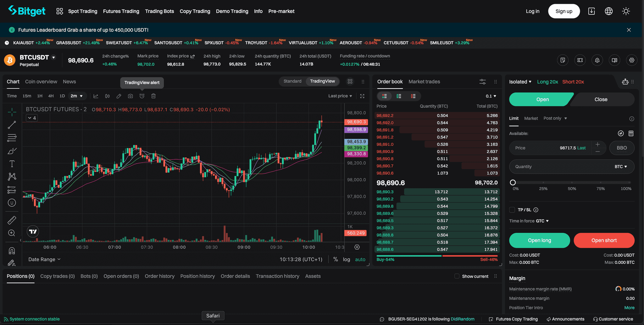Take a chart snapshot with the camera icon
This screenshot has width=644, height=325.
coord(130,96)
